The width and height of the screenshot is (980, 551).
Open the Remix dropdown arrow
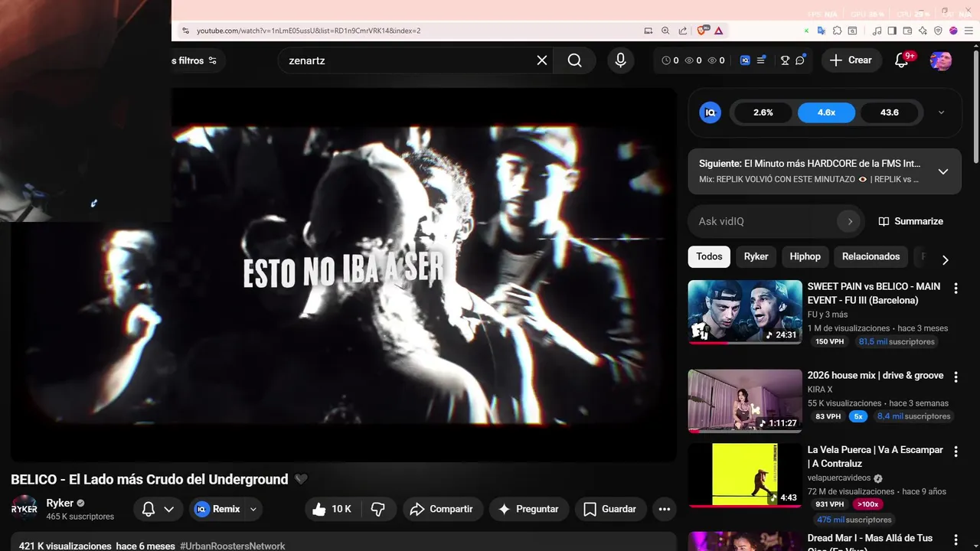[253, 509]
